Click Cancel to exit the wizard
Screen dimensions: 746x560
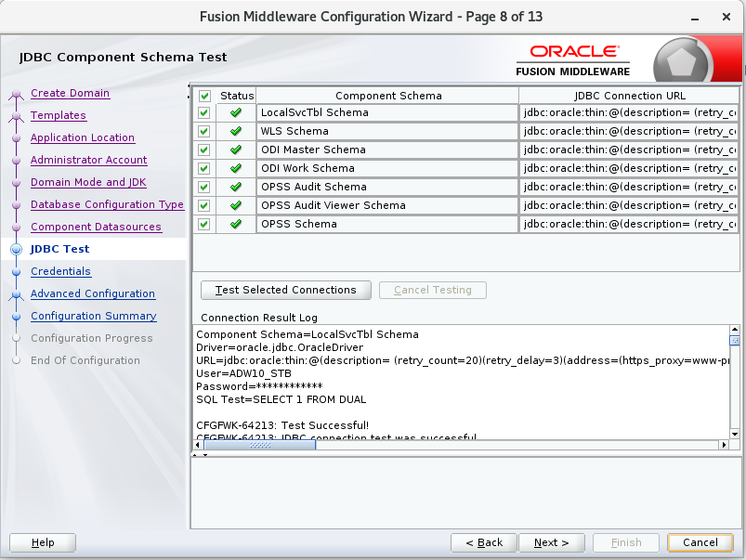pyautogui.click(x=700, y=543)
